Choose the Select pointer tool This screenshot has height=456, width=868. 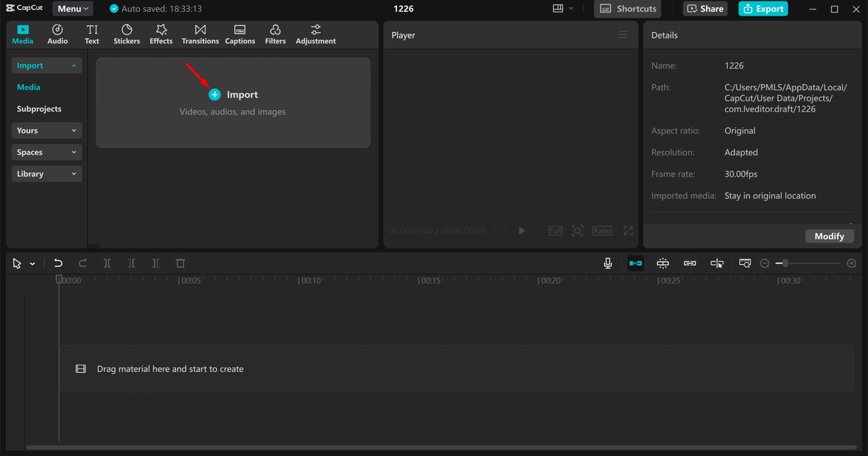[17, 264]
